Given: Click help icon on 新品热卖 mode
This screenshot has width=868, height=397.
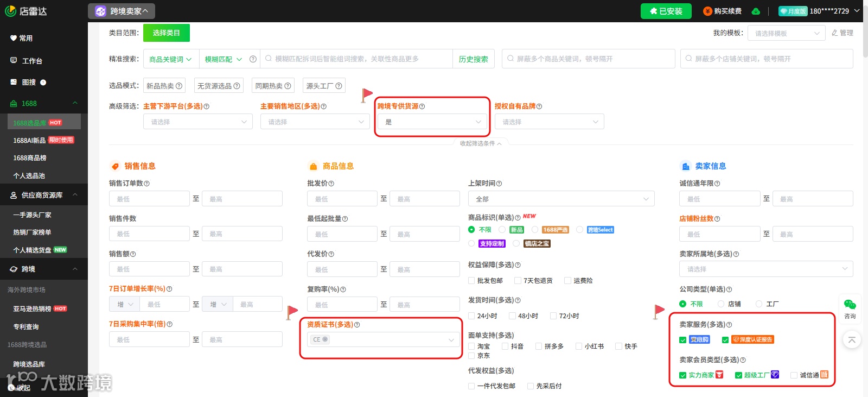Looking at the screenshot, I should [x=179, y=86].
